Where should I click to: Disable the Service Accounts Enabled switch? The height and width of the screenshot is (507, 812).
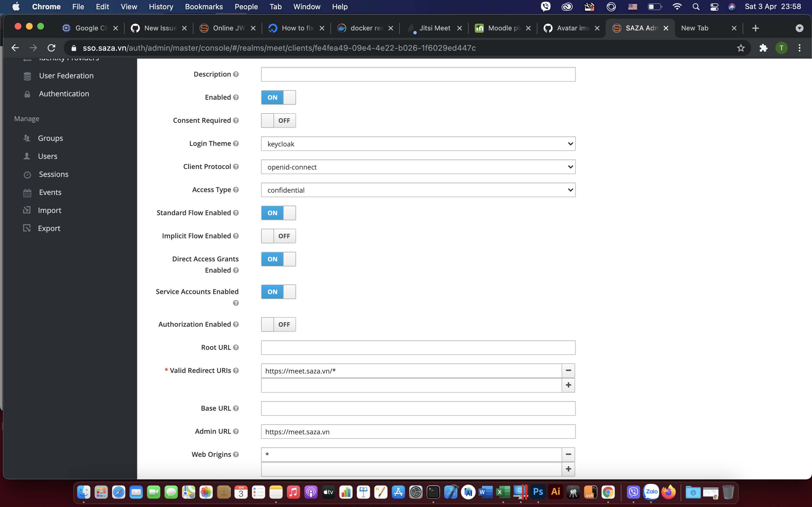[x=278, y=292]
